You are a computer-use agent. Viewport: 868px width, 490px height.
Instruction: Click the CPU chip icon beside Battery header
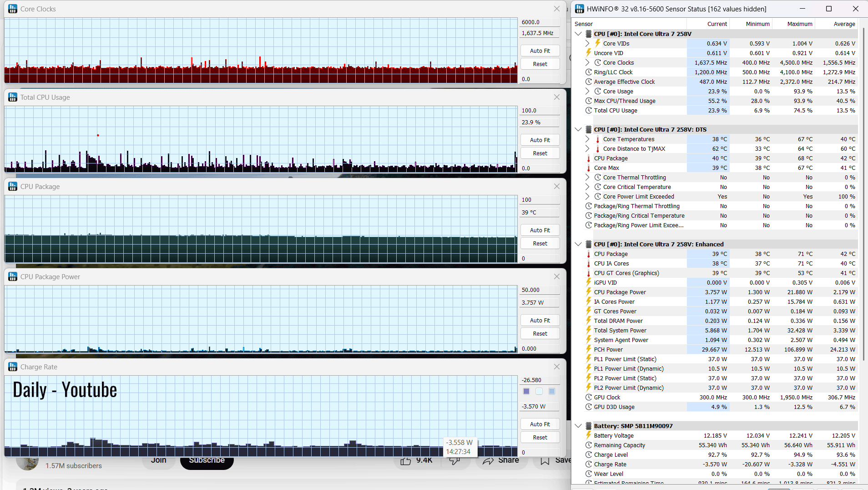coord(589,426)
